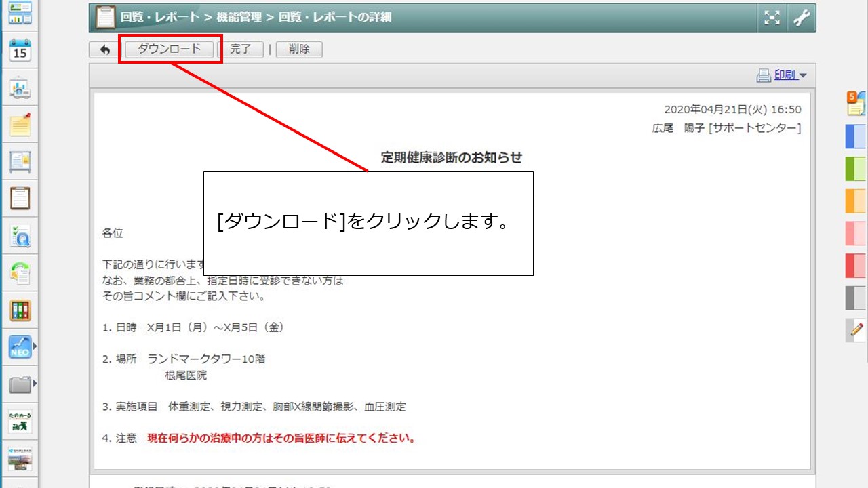Toggle full screen with the expand-arrows icon
The image size is (868, 488).
tap(772, 18)
